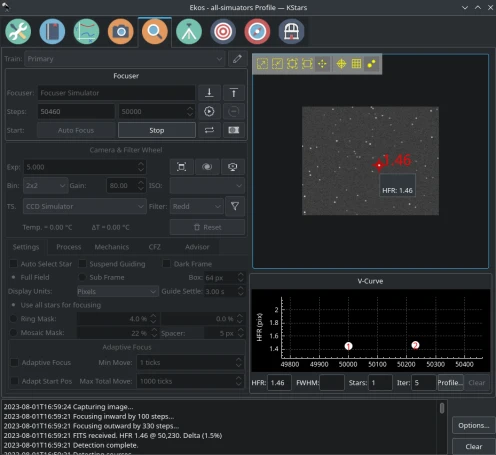Select Mosaic Mask radio button
The width and height of the screenshot is (496, 455).
[x=14, y=333]
